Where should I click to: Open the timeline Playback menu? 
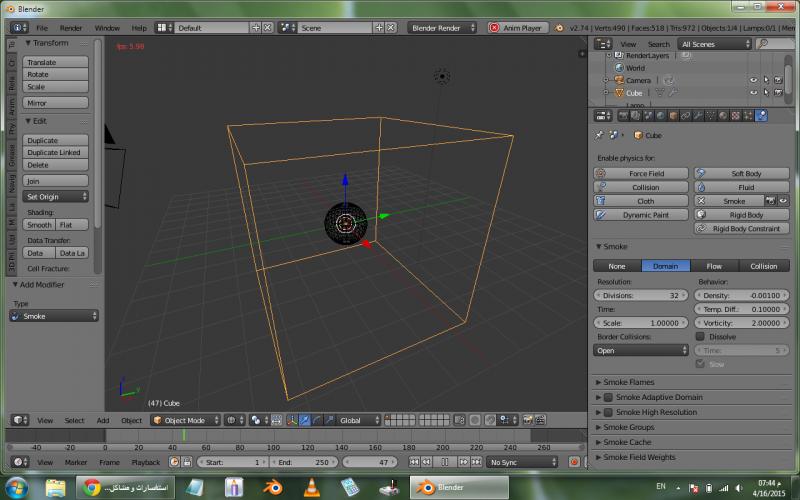pyautogui.click(x=146, y=462)
